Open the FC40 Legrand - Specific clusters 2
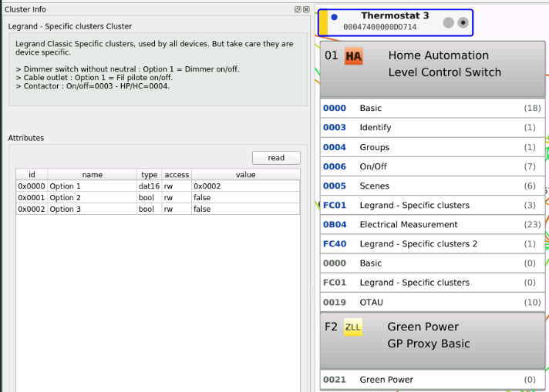 (433, 243)
